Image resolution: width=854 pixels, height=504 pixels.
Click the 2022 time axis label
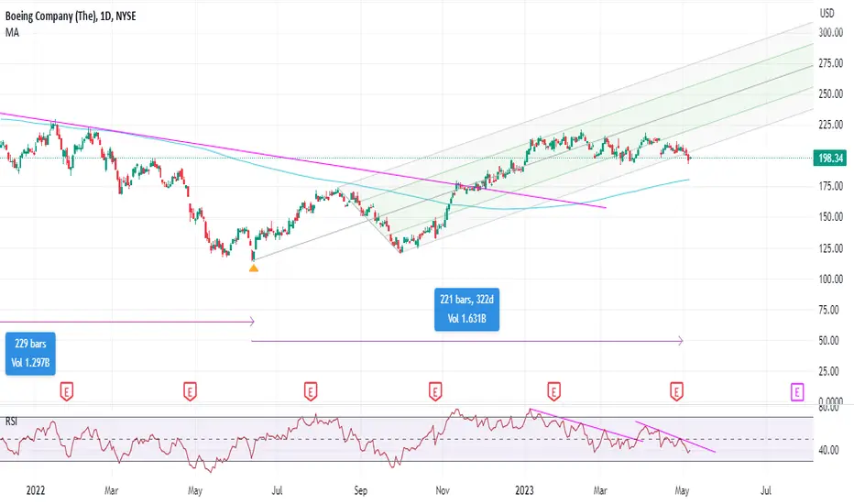click(36, 490)
